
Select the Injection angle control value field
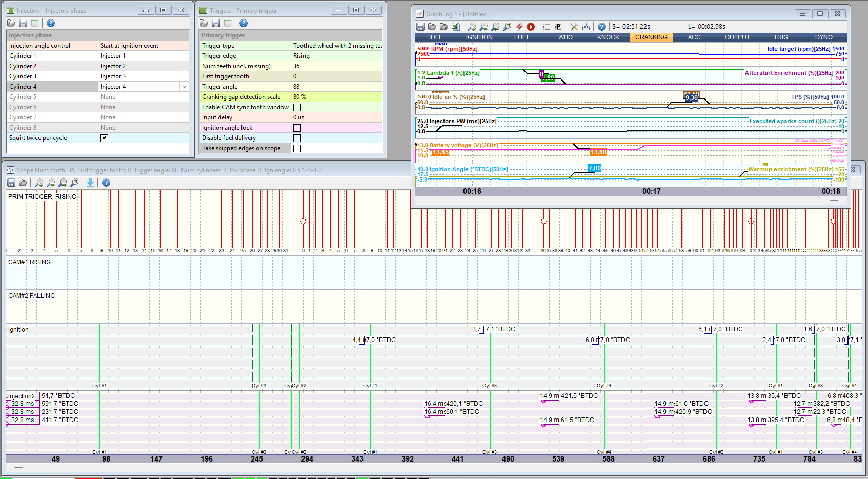(144, 46)
